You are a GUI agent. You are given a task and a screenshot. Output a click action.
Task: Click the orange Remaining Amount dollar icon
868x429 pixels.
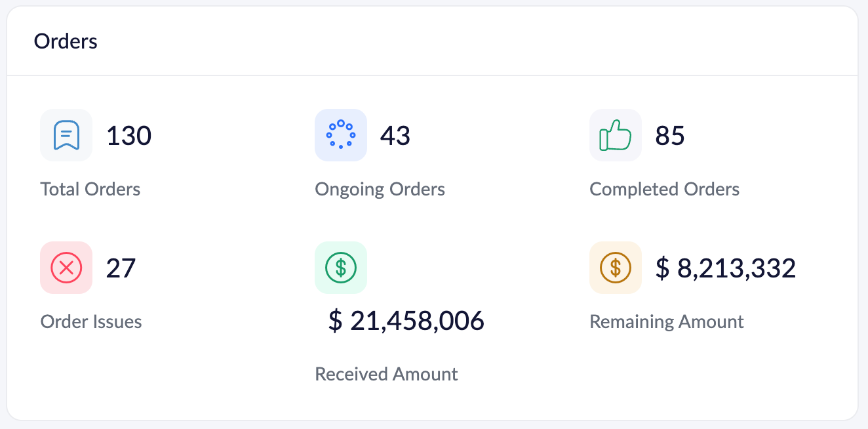[x=616, y=268]
